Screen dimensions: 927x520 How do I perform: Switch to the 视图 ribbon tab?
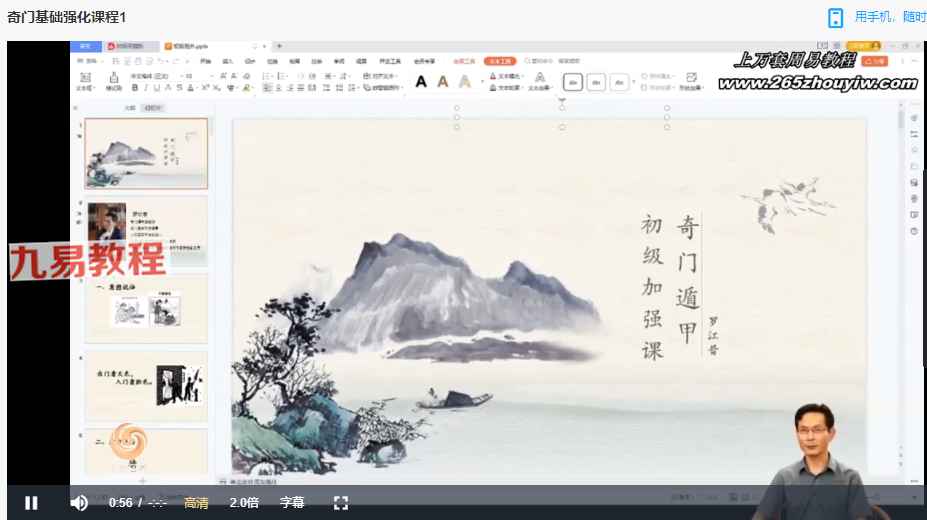coord(361,61)
